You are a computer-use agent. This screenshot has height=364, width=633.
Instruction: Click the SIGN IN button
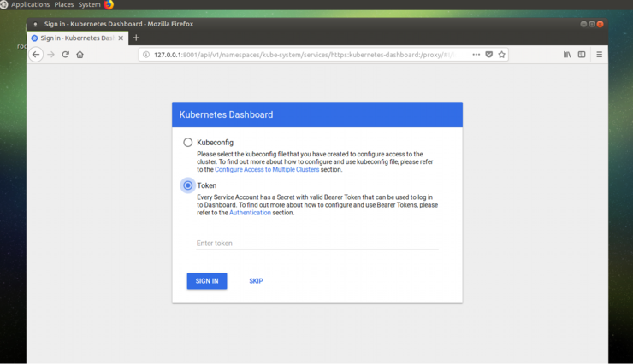(207, 281)
